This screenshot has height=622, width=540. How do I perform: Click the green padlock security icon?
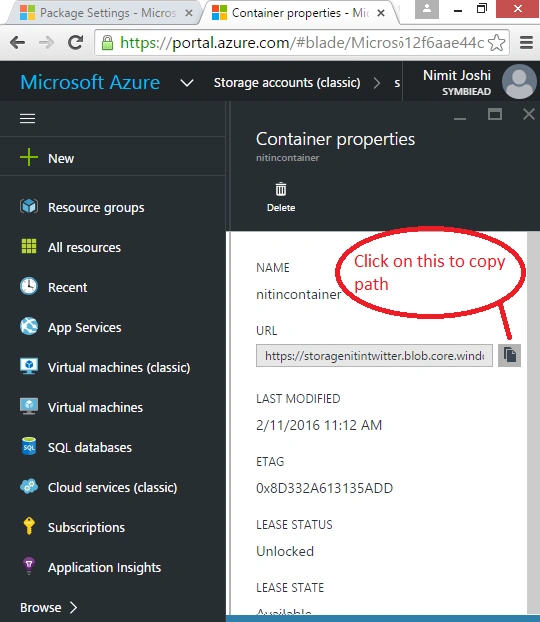(x=107, y=42)
